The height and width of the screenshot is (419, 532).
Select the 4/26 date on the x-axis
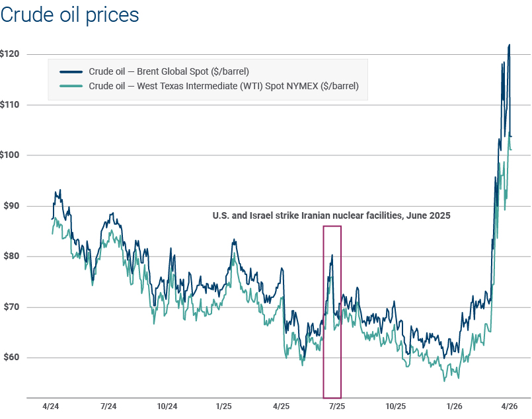pos(510,405)
